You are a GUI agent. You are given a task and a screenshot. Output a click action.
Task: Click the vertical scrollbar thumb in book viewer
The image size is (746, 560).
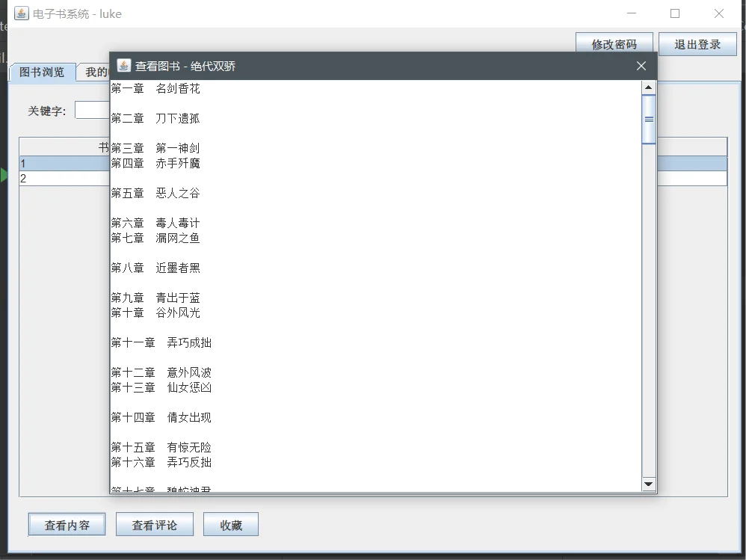coord(649,119)
